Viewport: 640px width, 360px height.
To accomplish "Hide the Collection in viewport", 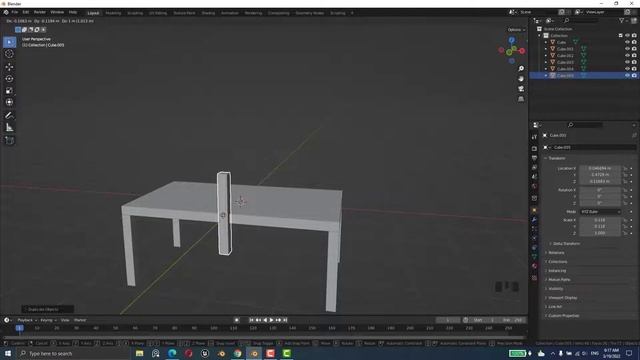I will coord(627,36).
